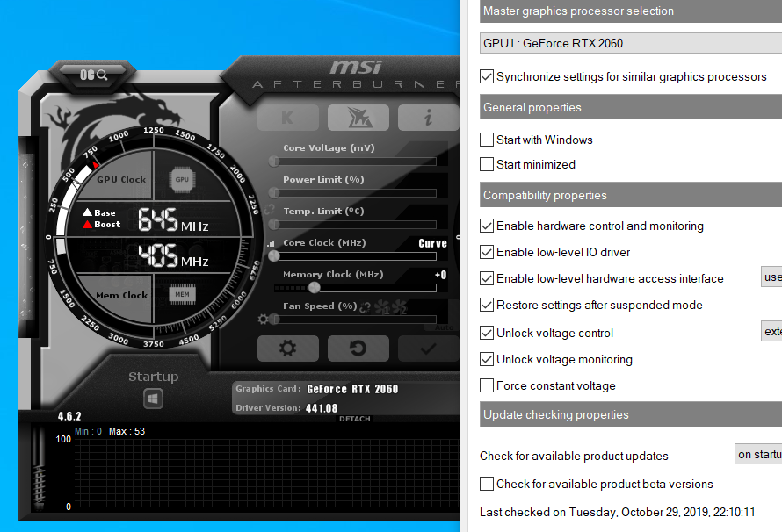Screen dimensions: 782x532
Task: Click the fan speed gear icon
Action: 263,319
